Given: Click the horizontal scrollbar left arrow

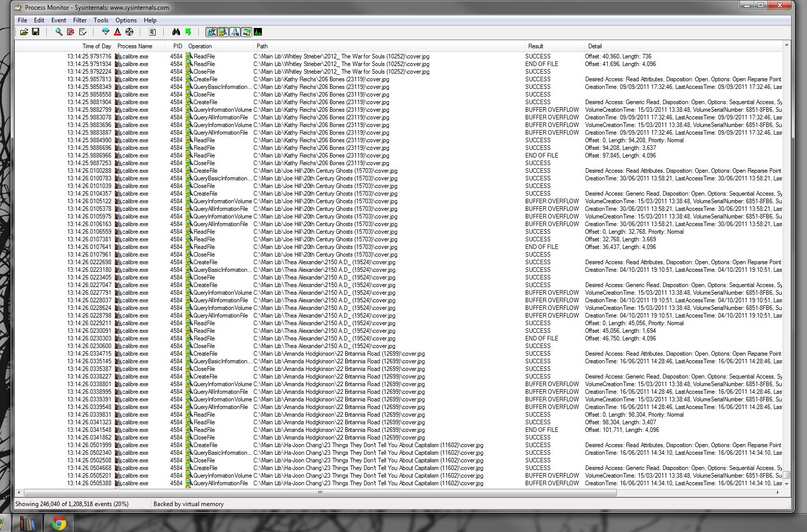Looking at the screenshot, I should click(19, 492).
